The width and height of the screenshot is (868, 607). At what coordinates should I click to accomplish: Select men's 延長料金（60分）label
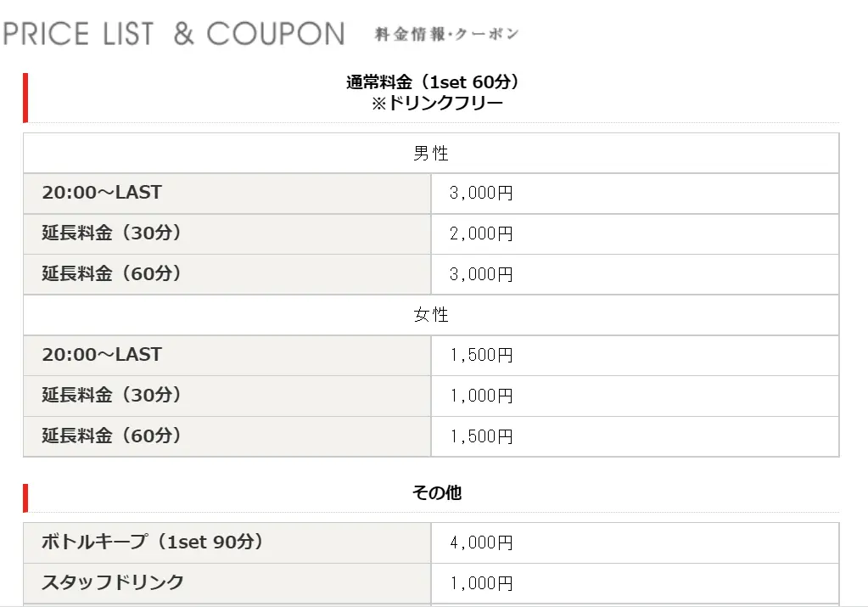tap(111, 273)
